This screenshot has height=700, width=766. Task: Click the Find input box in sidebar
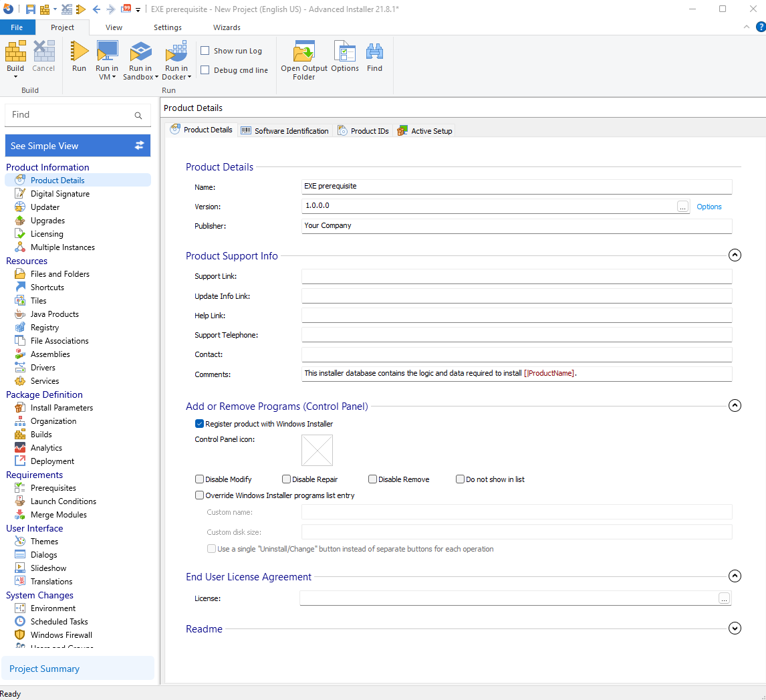click(x=70, y=115)
